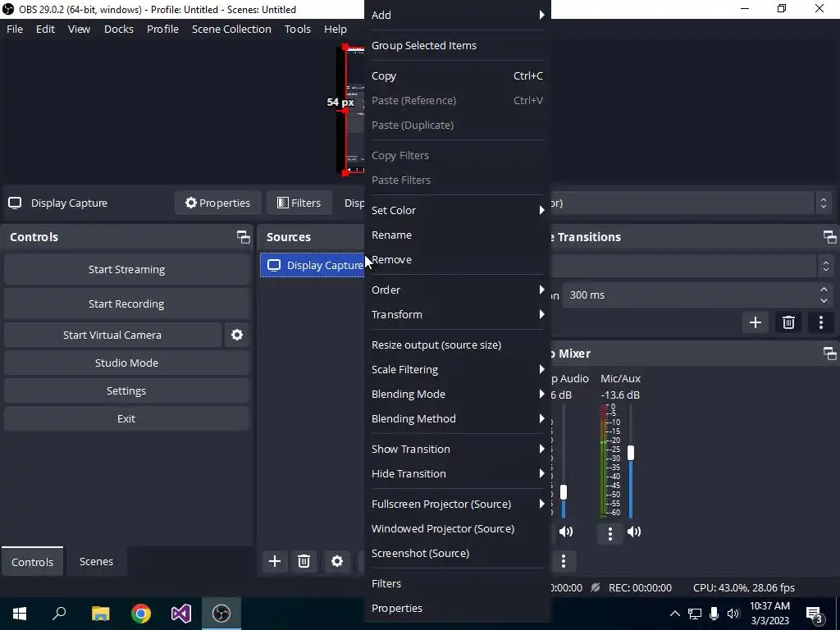This screenshot has height=630, width=840.
Task: Click the Display Capture monitor icon in sources list
Action: coord(274,265)
